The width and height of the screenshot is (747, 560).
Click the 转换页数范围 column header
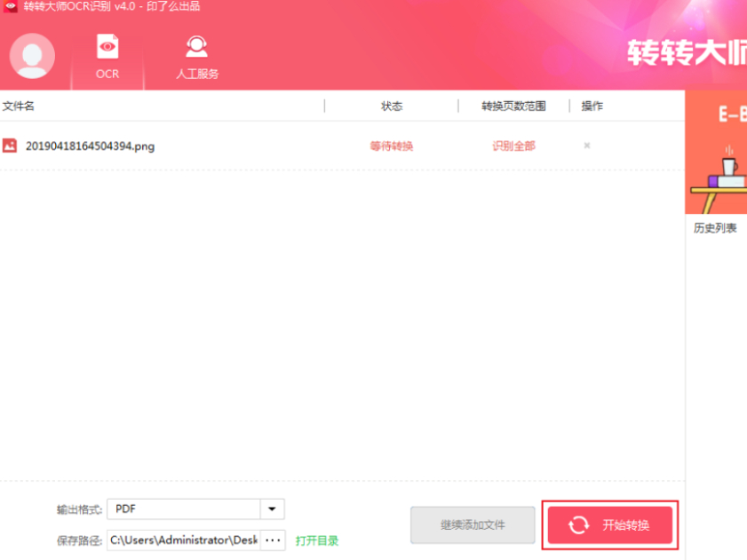tap(513, 106)
